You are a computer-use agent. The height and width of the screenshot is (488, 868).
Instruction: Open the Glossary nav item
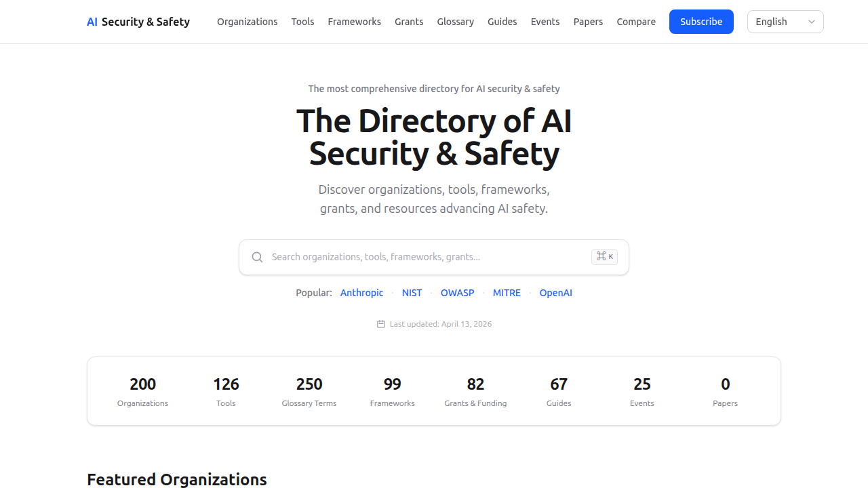coord(456,22)
